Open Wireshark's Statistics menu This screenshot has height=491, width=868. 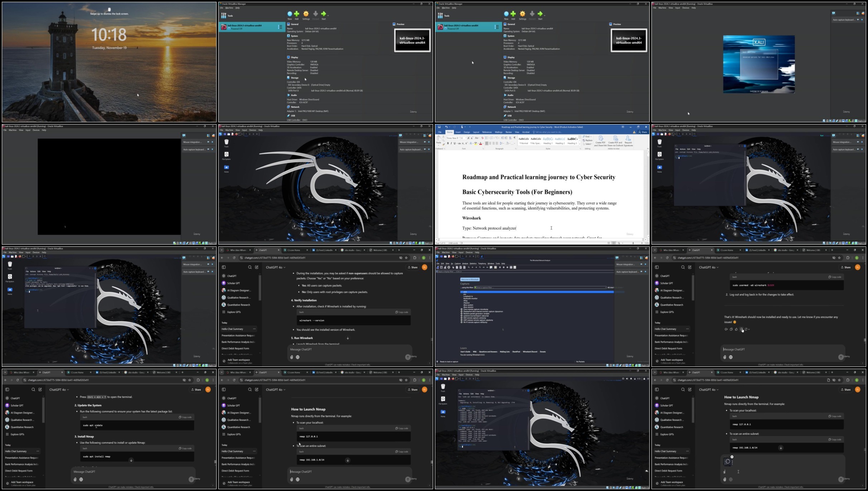pos(473,264)
